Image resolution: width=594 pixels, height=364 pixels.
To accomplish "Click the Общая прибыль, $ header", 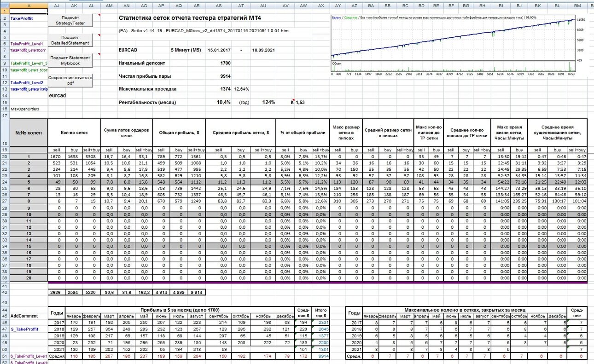I will pos(179,133).
